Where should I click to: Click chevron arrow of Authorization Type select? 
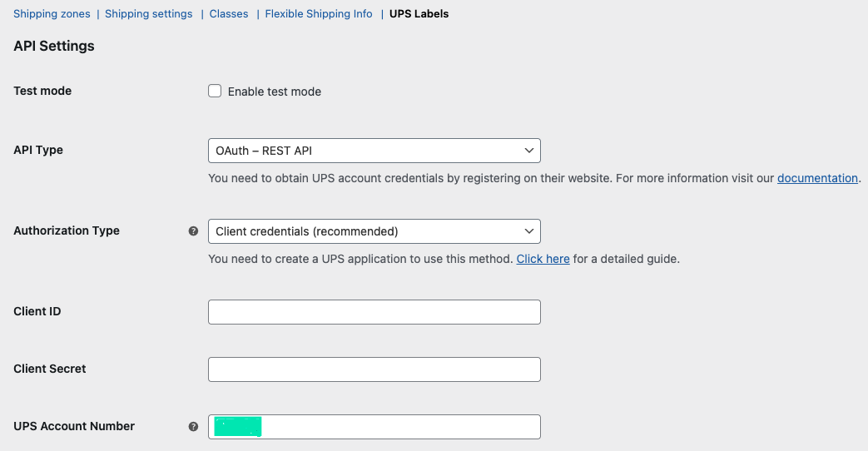click(x=528, y=231)
